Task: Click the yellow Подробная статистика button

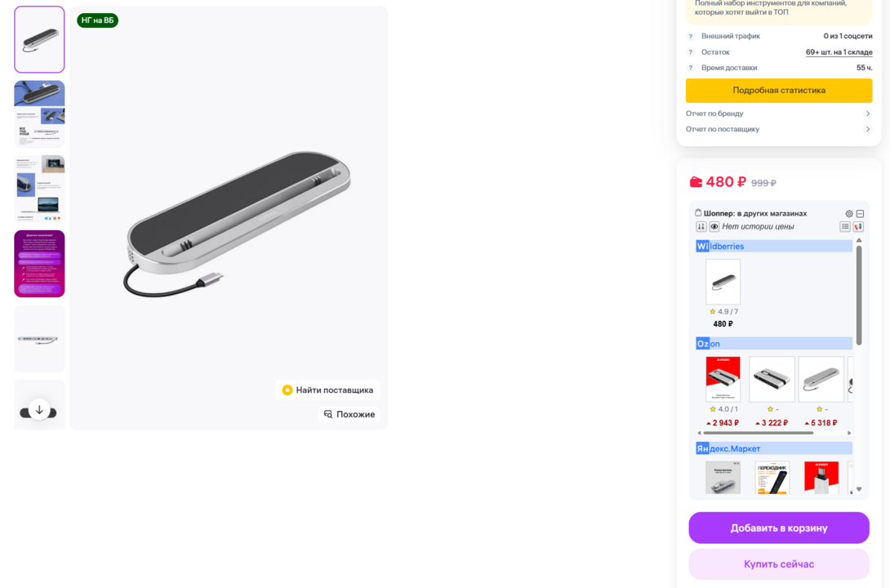Action: point(778,91)
